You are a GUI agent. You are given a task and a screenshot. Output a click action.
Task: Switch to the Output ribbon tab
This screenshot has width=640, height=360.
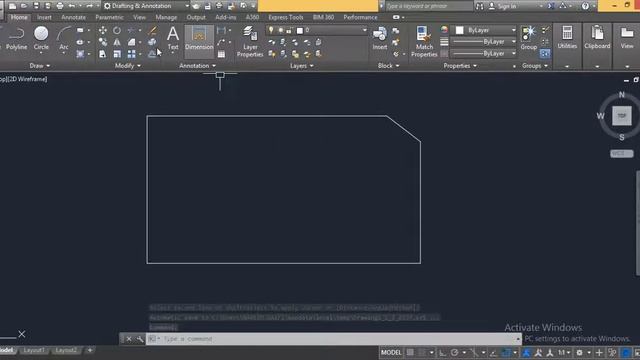click(x=196, y=17)
